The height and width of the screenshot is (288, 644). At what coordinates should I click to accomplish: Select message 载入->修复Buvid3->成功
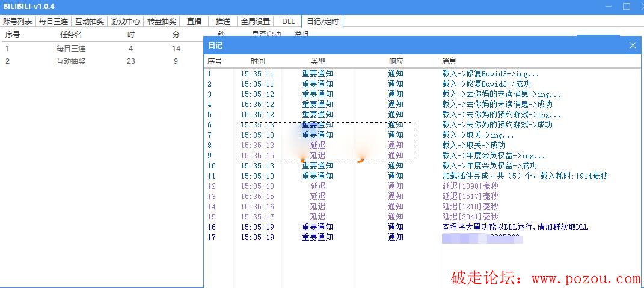click(486, 84)
